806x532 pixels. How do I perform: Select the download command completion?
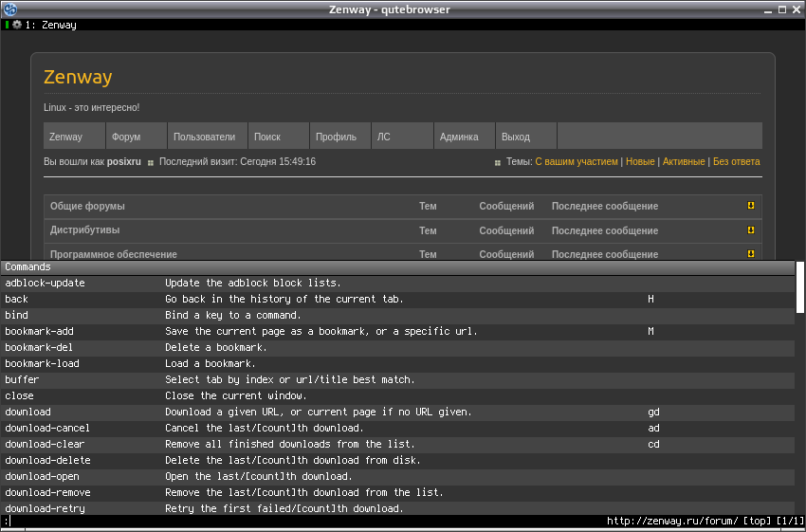pyautogui.click(x=397, y=412)
